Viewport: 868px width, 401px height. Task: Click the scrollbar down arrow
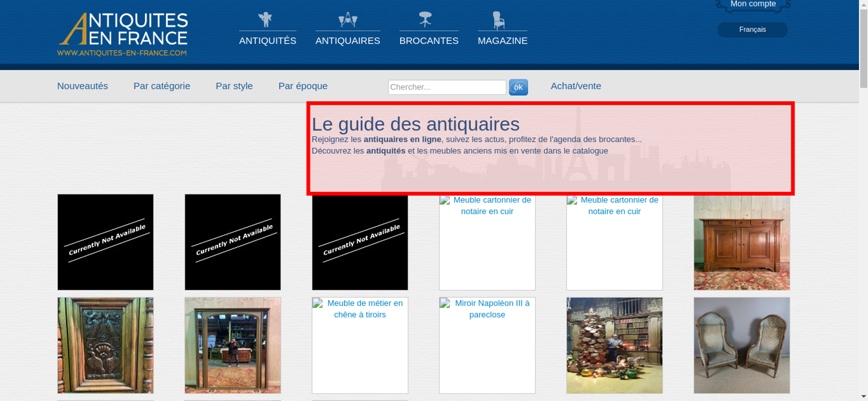(x=863, y=396)
